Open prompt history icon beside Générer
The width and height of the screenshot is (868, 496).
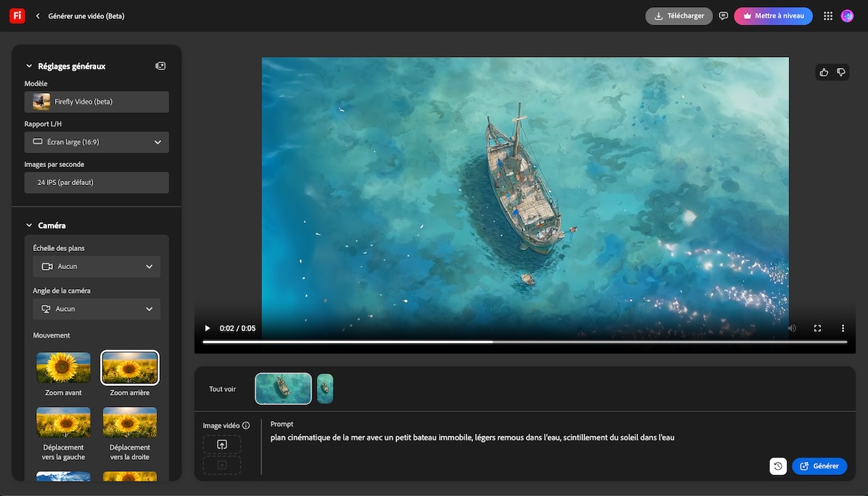[x=778, y=466]
